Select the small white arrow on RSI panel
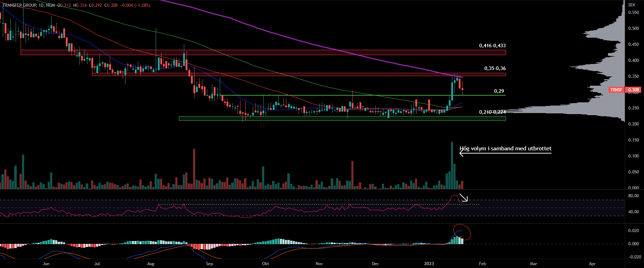Viewport: 644px width, 268px height. click(x=463, y=198)
